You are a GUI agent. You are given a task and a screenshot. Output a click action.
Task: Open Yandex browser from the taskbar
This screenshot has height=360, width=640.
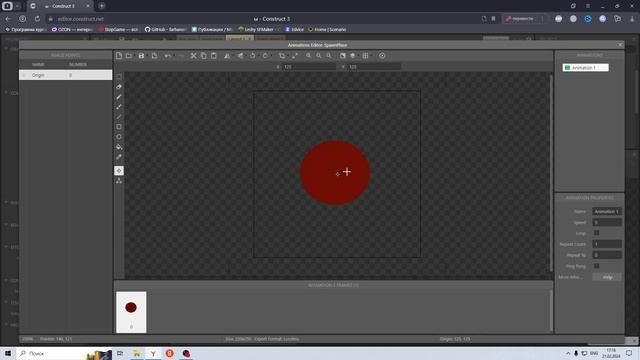pos(153,353)
